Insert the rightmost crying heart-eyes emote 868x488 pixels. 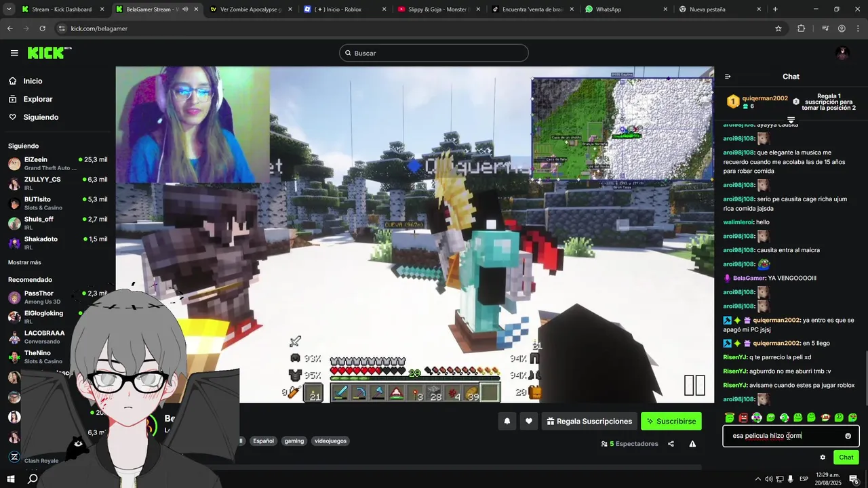[852, 418]
